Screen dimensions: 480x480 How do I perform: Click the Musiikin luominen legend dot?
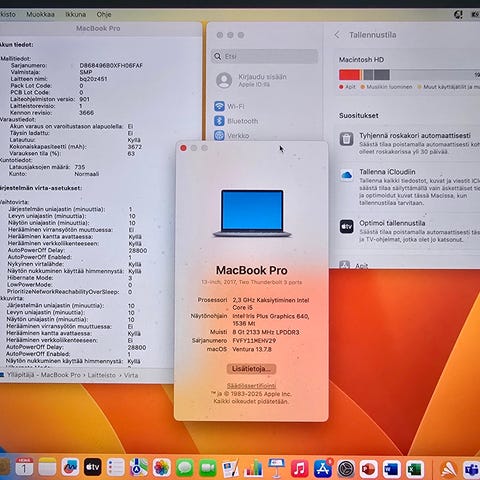363,87
